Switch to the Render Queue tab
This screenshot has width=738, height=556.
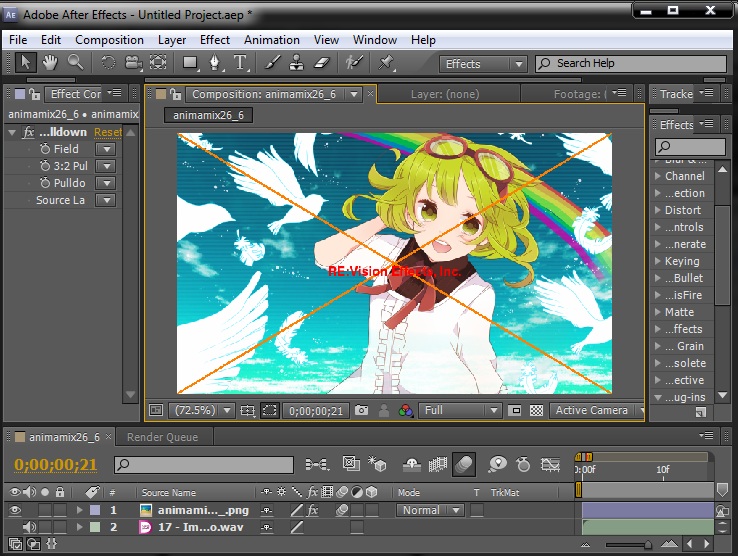[162, 437]
